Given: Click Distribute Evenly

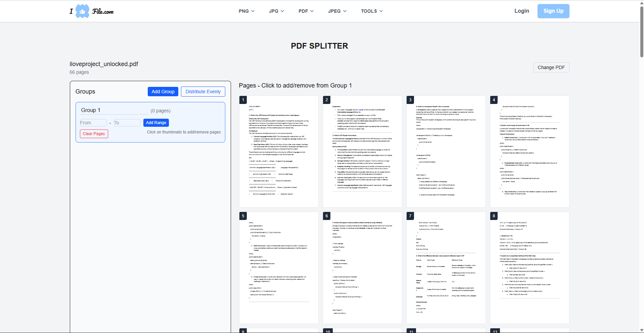Looking at the screenshot, I should pos(203,91).
